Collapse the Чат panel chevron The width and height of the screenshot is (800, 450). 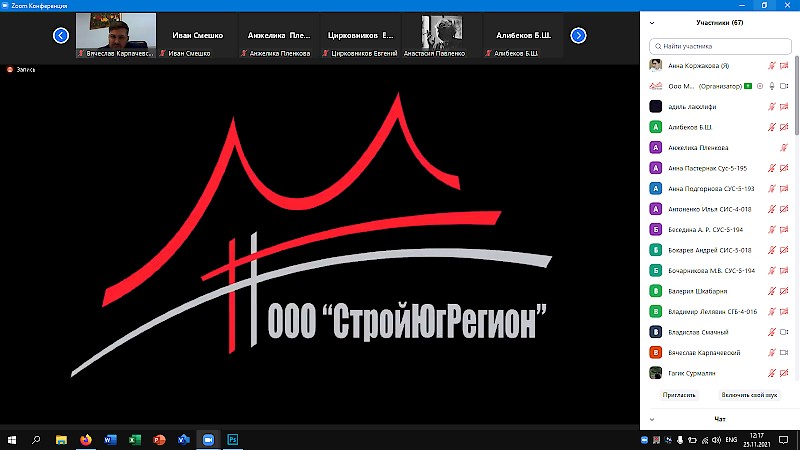click(x=653, y=419)
